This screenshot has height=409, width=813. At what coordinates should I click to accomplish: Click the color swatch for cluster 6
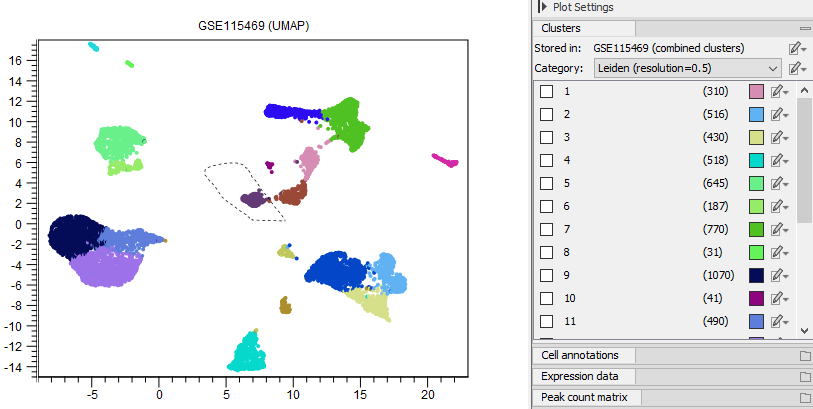[x=757, y=206]
